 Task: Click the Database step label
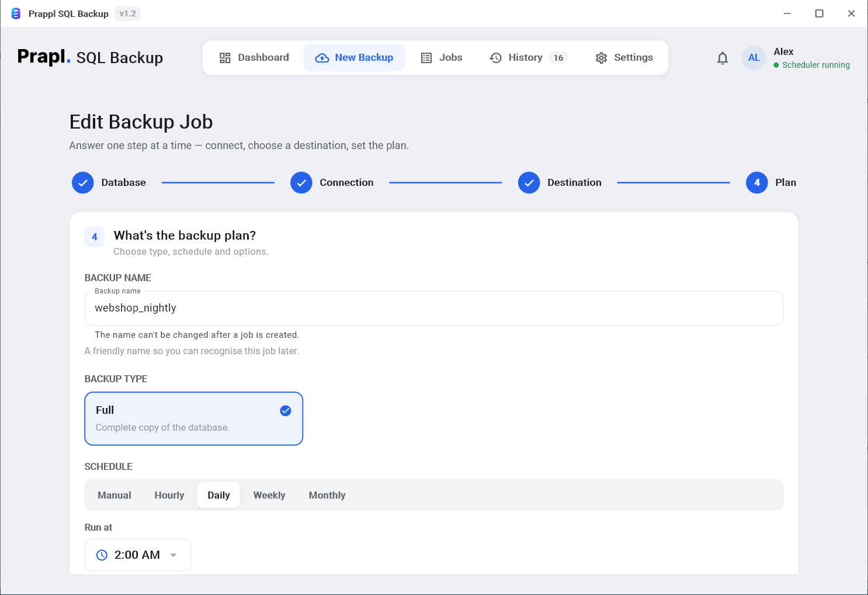coord(124,182)
